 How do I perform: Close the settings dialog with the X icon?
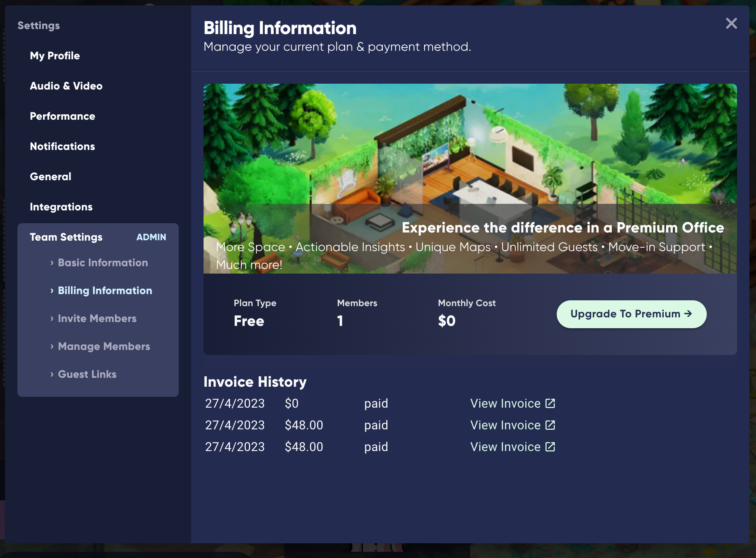click(731, 24)
